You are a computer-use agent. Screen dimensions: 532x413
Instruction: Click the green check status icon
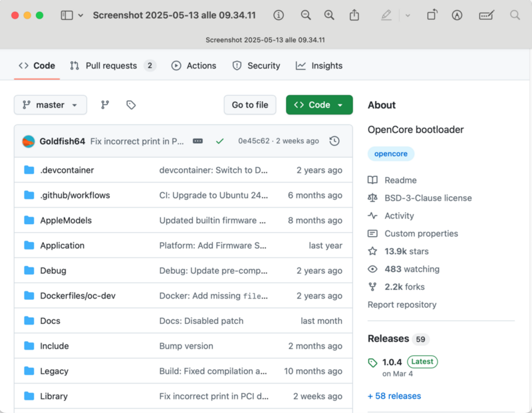(220, 141)
